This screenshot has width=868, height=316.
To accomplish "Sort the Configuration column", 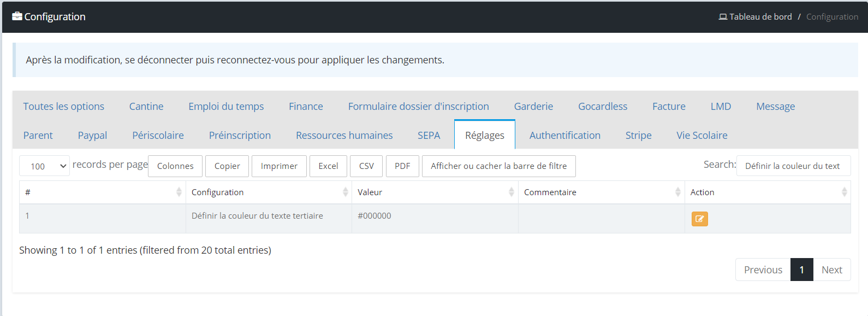I will 345,192.
